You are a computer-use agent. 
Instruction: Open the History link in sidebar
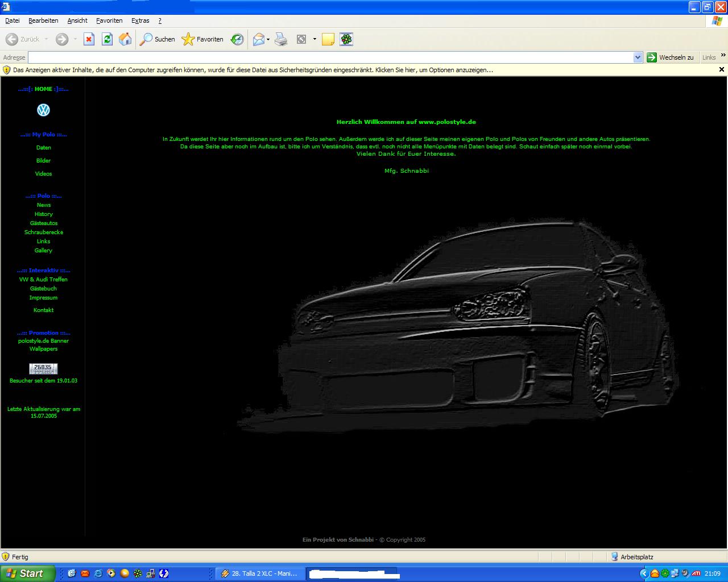point(43,214)
